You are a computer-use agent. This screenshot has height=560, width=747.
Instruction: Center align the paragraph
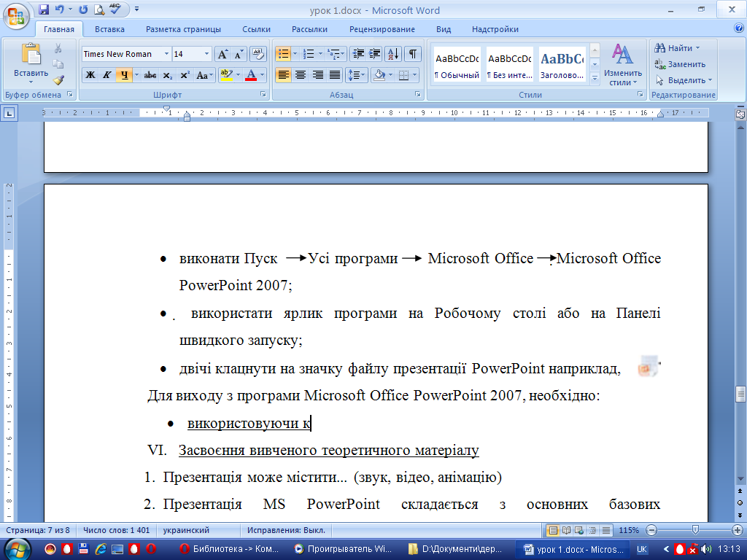click(300, 75)
